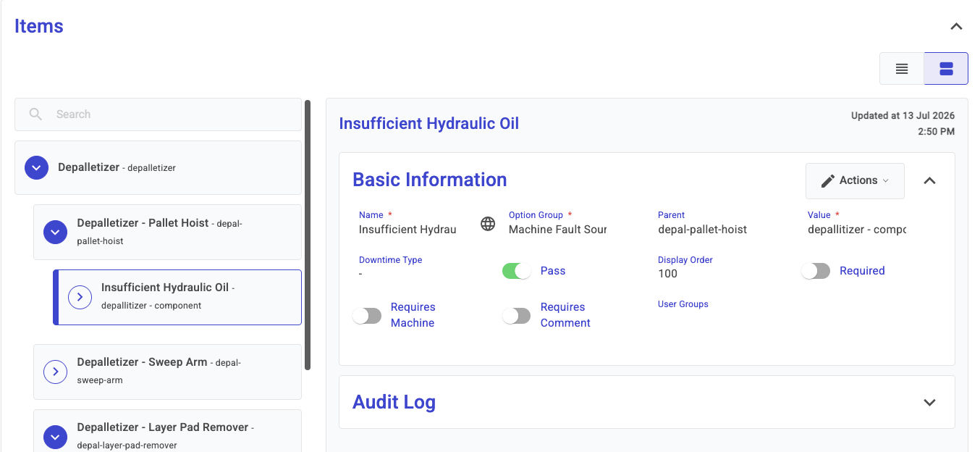Collapse the Basic Information panel
Viewport: 980px width, 452px height.
point(930,180)
